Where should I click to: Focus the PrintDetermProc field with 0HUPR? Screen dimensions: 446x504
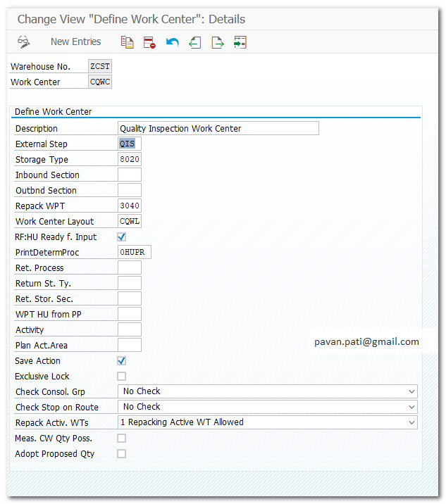pyautogui.click(x=135, y=253)
